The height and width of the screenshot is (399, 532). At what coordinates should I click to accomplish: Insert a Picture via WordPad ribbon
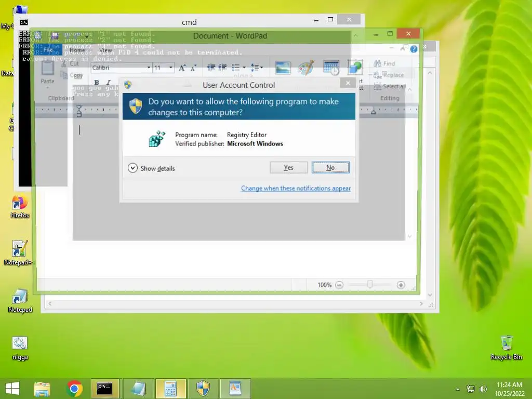tap(283, 68)
